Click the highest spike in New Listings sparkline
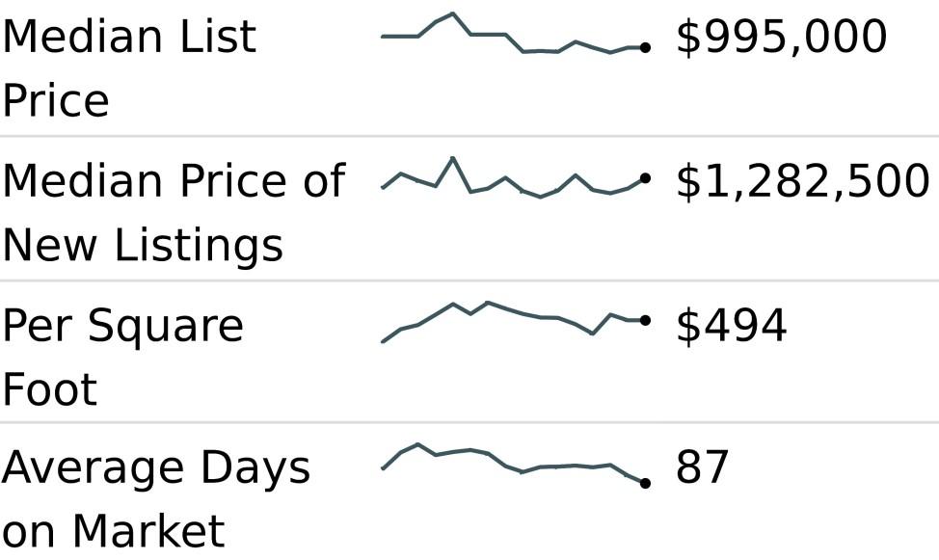 click(453, 158)
